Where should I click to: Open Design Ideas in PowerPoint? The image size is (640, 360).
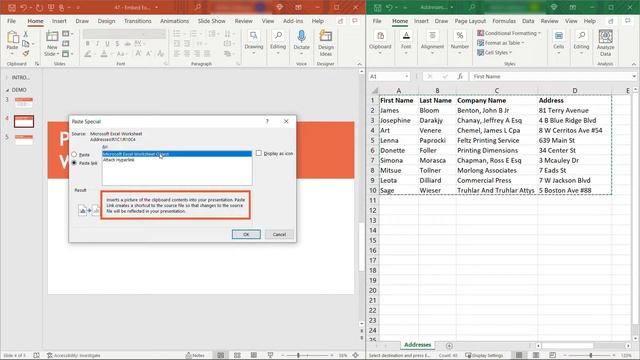pyautogui.click(x=325, y=43)
